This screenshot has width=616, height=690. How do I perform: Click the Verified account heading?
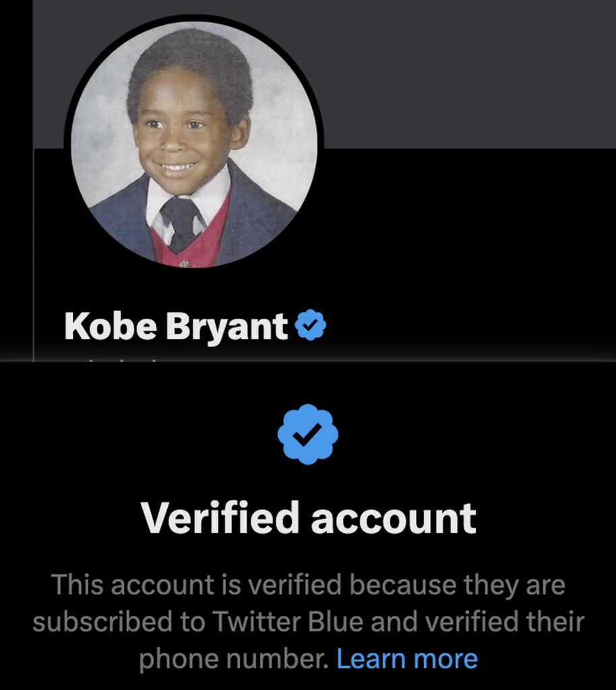(x=308, y=517)
